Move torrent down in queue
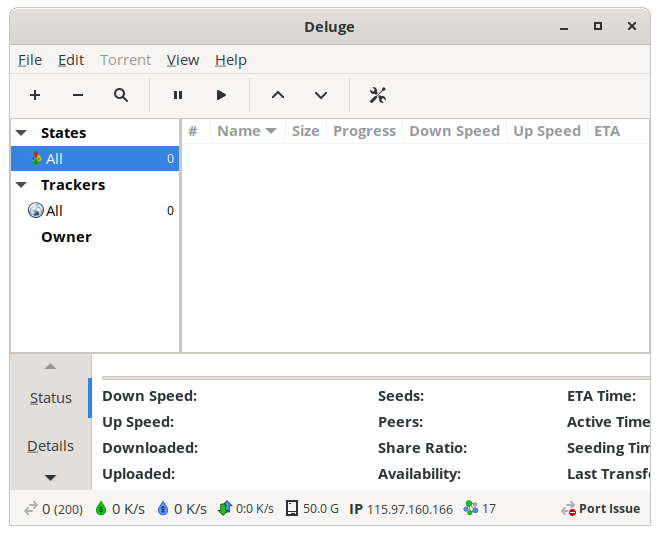Image resolution: width=660 pixels, height=535 pixels. click(x=321, y=95)
